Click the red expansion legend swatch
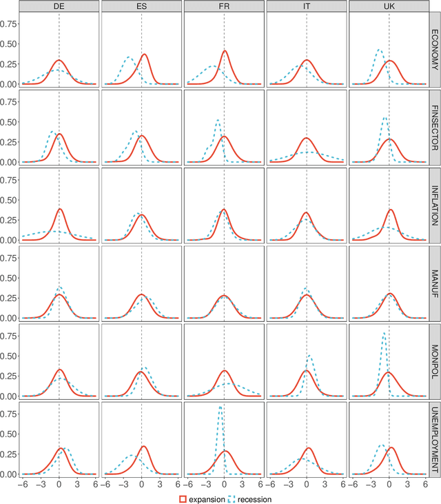441x504 pixels. click(x=183, y=499)
